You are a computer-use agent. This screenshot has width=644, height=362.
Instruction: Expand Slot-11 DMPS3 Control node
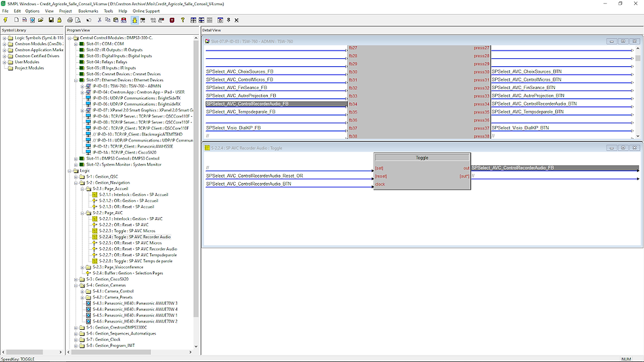pos(76,159)
